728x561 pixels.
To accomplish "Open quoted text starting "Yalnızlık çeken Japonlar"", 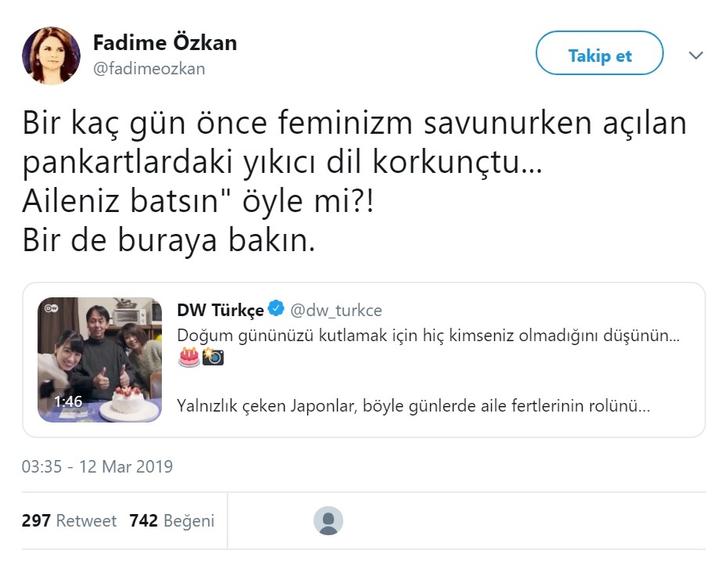I will click(x=414, y=407).
